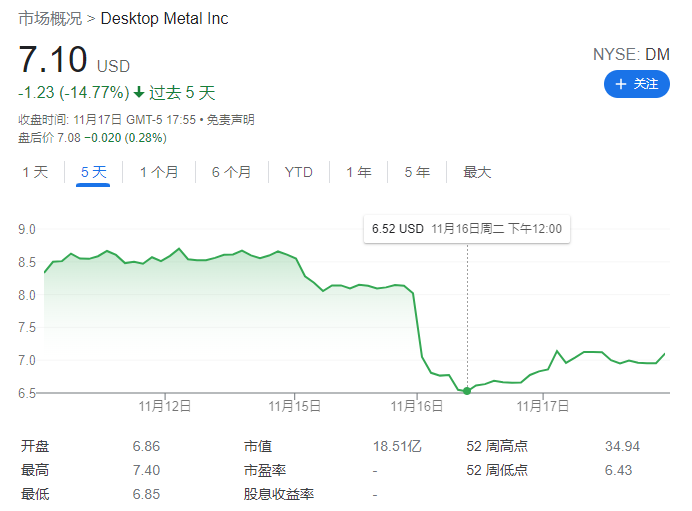This screenshot has width=692, height=511.
Task: Click the 7.10 price value
Action: pos(53,60)
